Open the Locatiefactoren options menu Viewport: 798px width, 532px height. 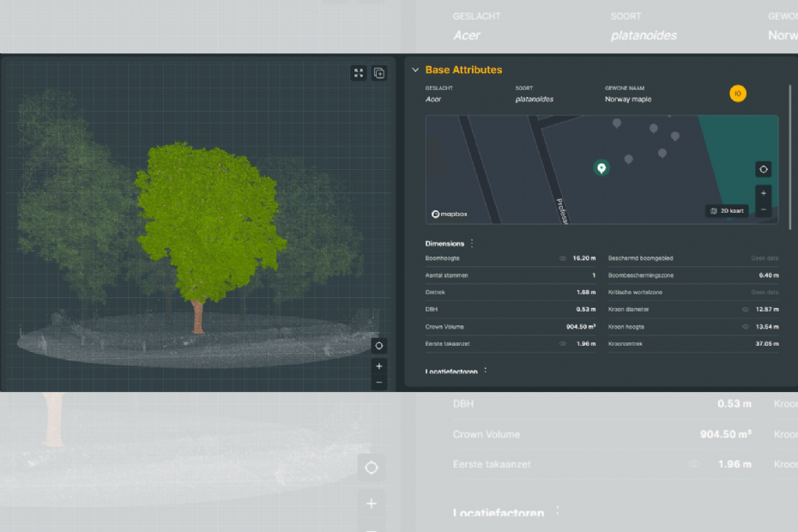click(486, 372)
